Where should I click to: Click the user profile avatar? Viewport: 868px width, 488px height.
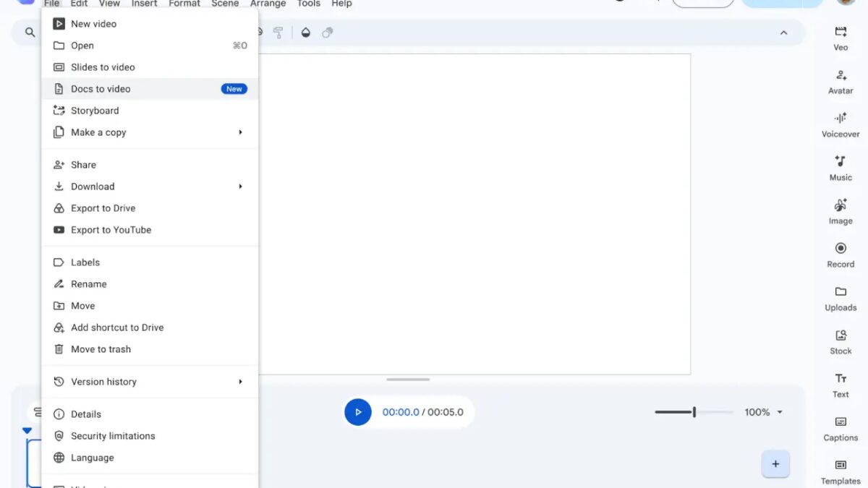point(846,1)
